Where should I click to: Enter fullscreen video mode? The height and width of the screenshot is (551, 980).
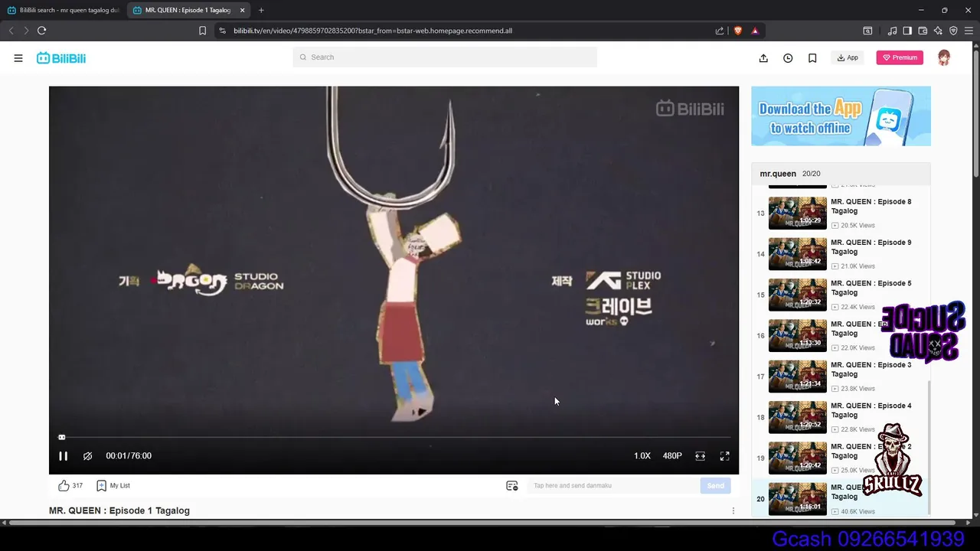[724, 456]
